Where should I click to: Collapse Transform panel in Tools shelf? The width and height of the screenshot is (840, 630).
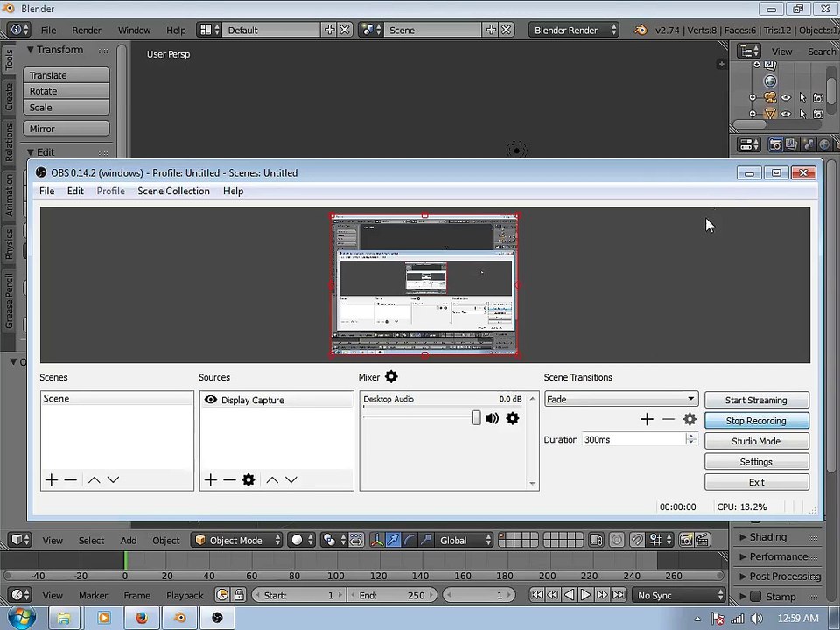[55, 50]
